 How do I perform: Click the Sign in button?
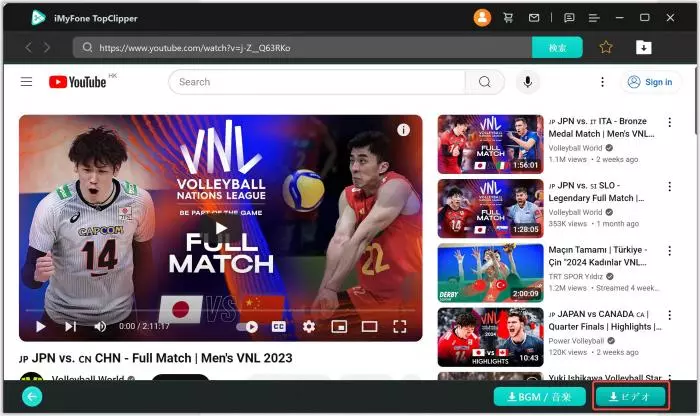(x=650, y=82)
